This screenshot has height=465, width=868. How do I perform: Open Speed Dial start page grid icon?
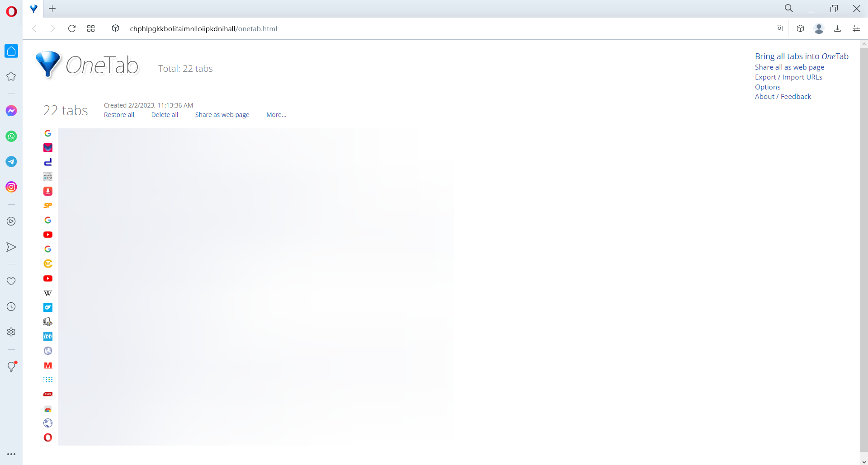coord(91,28)
